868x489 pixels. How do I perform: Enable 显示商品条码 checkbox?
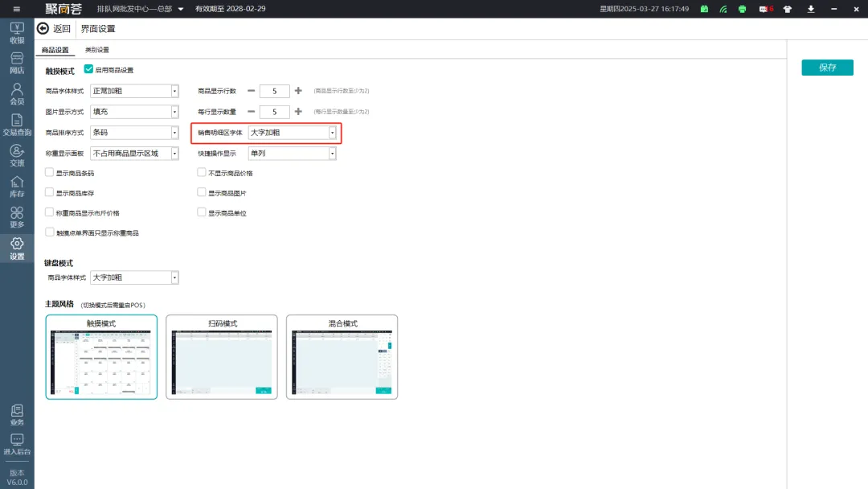[x=50, y=173]
